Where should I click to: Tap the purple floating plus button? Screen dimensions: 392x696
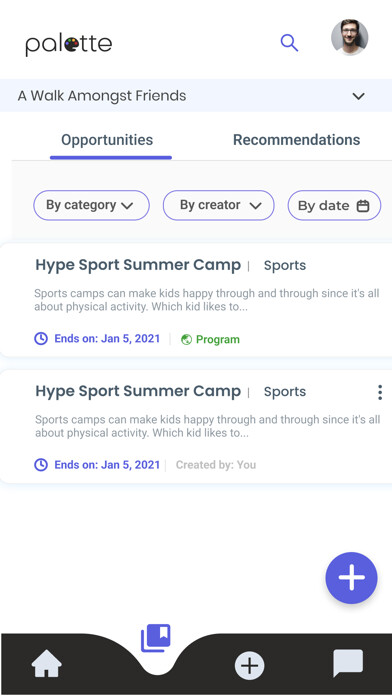(x=352, y=578)
